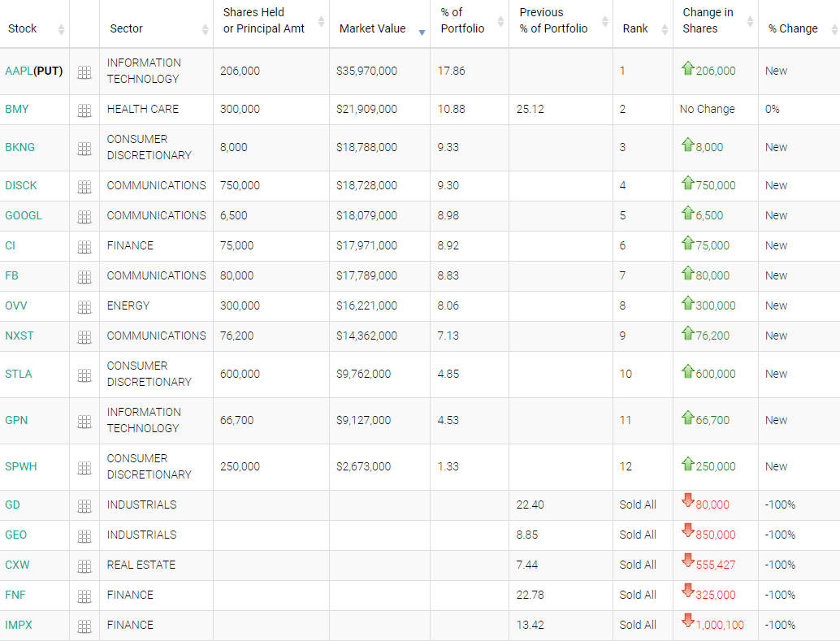Viewport: 840px width, 641px height.
Task: Click red down arrow for FNF shares
Action: [688, 592]
